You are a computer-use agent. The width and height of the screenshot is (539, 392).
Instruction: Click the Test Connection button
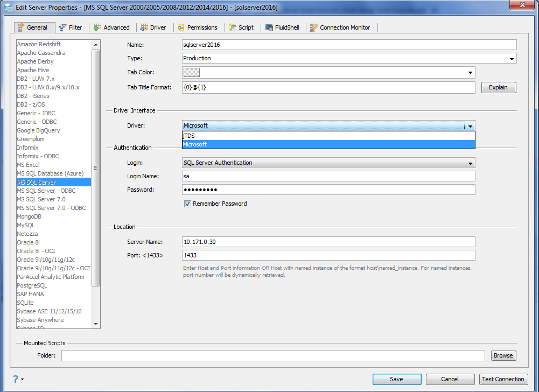click(503, 379)
